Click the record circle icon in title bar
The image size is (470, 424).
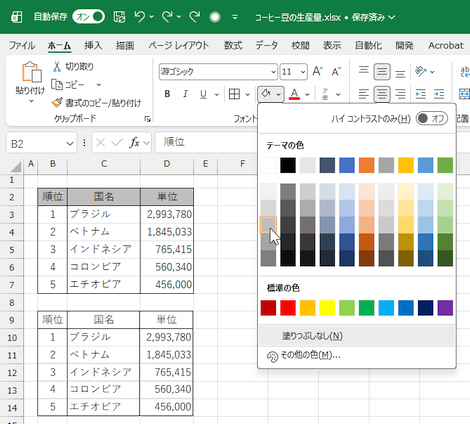click(x=215, y=17)
